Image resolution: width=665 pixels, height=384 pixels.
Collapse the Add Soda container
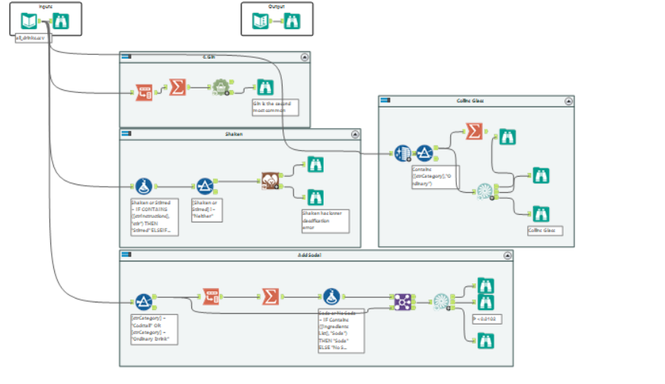pos(507,255)
